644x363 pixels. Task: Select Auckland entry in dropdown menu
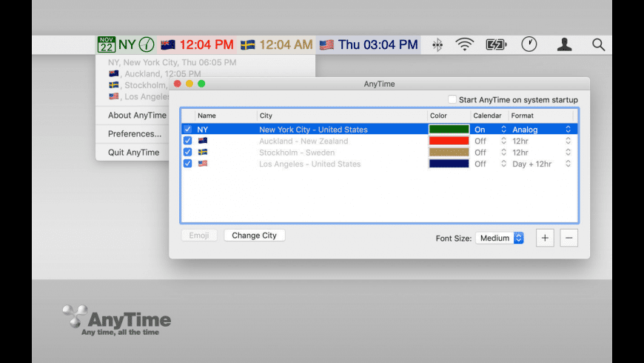click(x=155, y=73)
